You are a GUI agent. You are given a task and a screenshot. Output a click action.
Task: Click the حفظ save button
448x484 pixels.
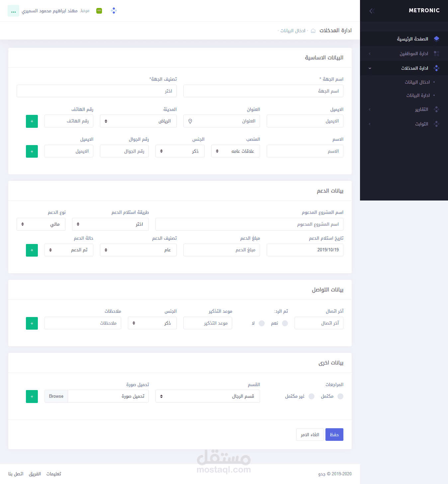[x=334, y=435]
